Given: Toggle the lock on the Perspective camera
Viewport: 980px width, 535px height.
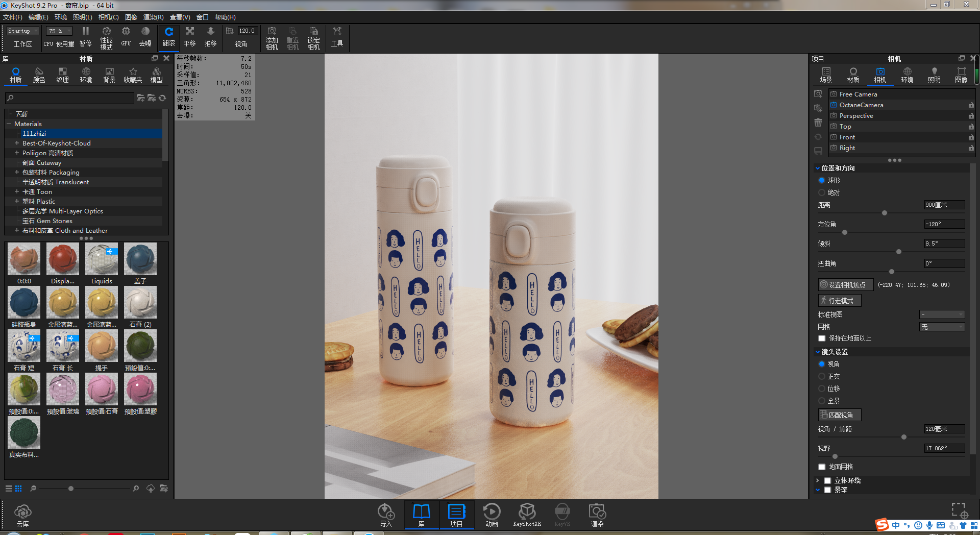Looking at the screenshot, I should coord(971,115).
